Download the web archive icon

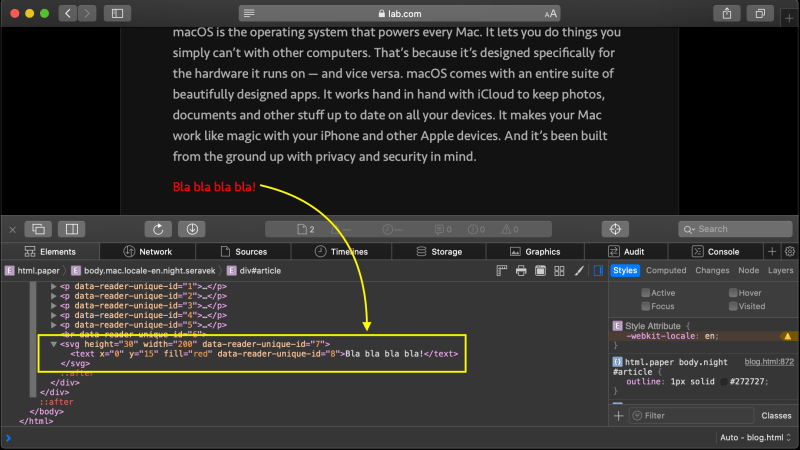[192, 229]
